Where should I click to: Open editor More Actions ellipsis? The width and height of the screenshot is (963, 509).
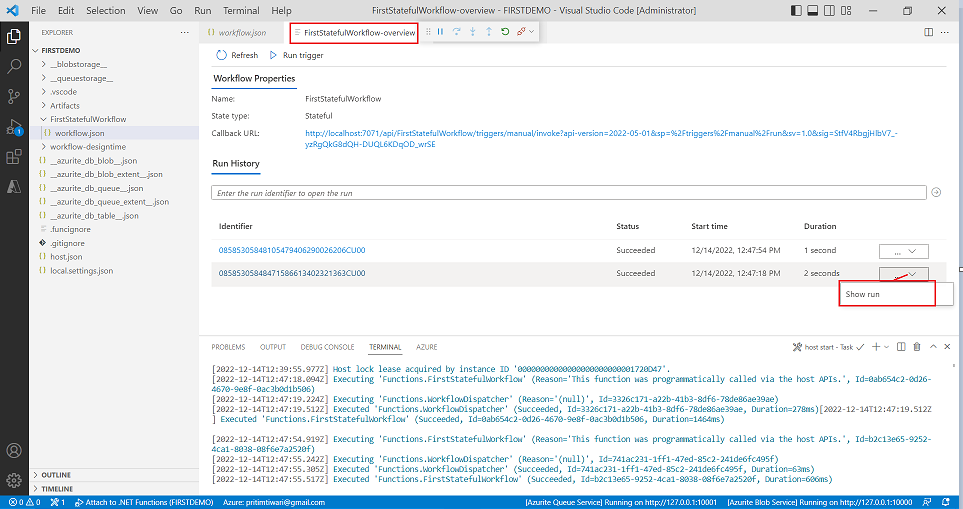click(946, 32)
